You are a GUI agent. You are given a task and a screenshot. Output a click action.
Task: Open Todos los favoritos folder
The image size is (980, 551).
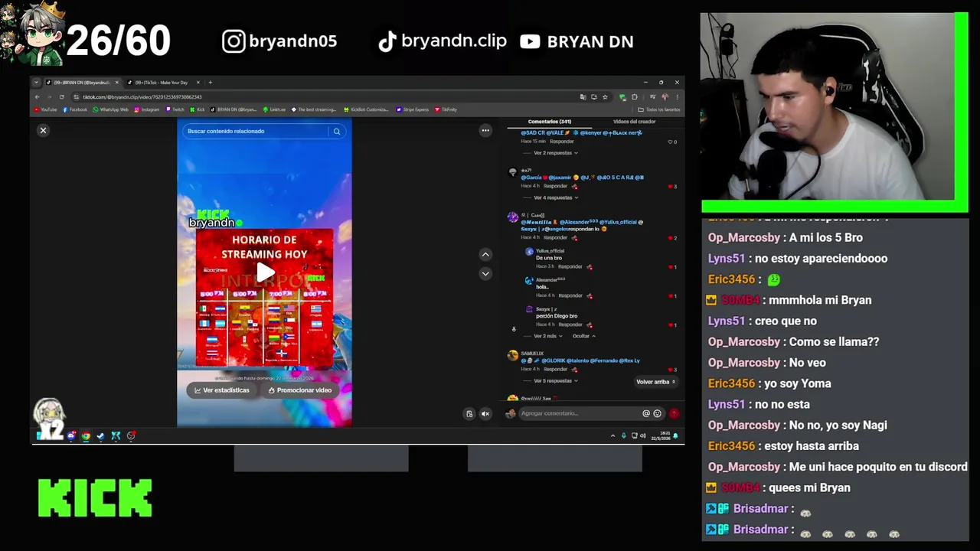click(x=658, y=109)
